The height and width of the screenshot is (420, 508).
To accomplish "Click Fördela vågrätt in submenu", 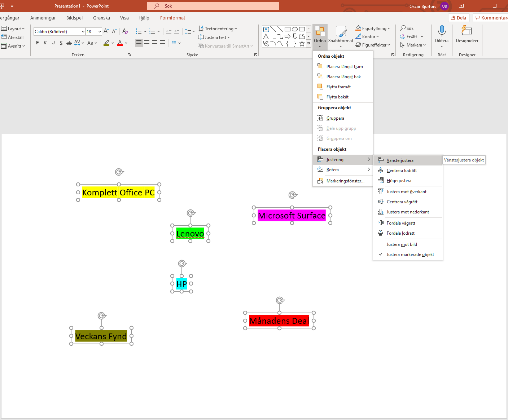I will point(400,223).
